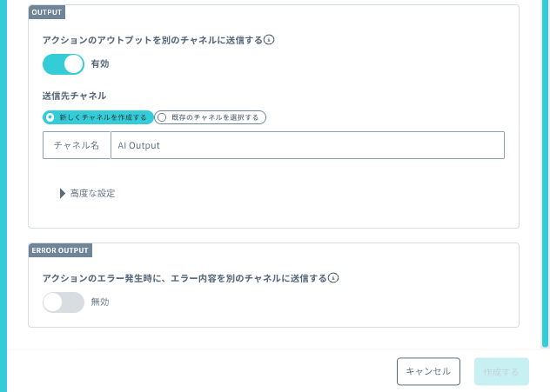The height and width of the screenshot is (392, 550).
Task: Click the 無効 label next to toggle
Action: click(100, 302)
